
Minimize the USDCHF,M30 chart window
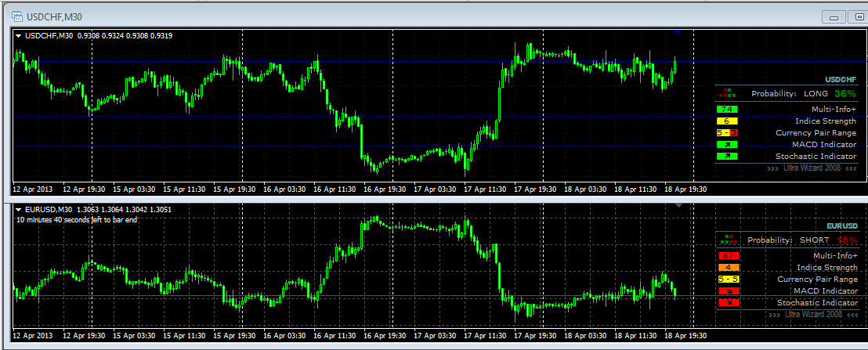(x=835, y=17)
